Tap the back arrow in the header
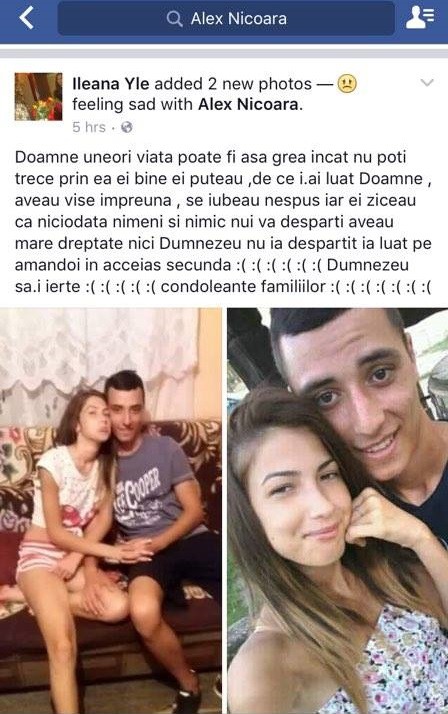 pyautogui.click(x=26, y=19)
